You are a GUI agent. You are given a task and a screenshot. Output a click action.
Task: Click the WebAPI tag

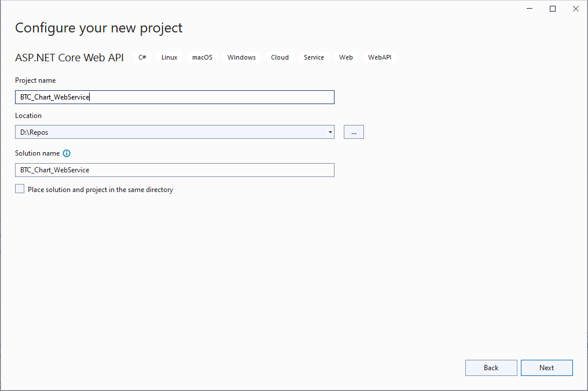click(x=380, y=57)
